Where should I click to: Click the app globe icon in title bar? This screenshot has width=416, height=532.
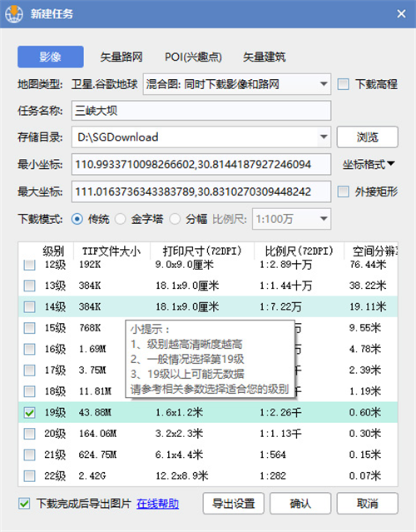tap(14, 14)
